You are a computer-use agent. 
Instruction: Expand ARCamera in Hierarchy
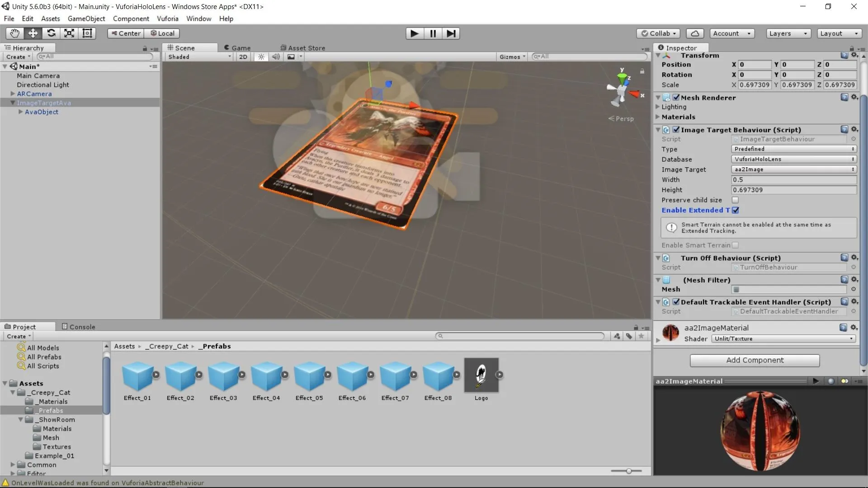13,94
